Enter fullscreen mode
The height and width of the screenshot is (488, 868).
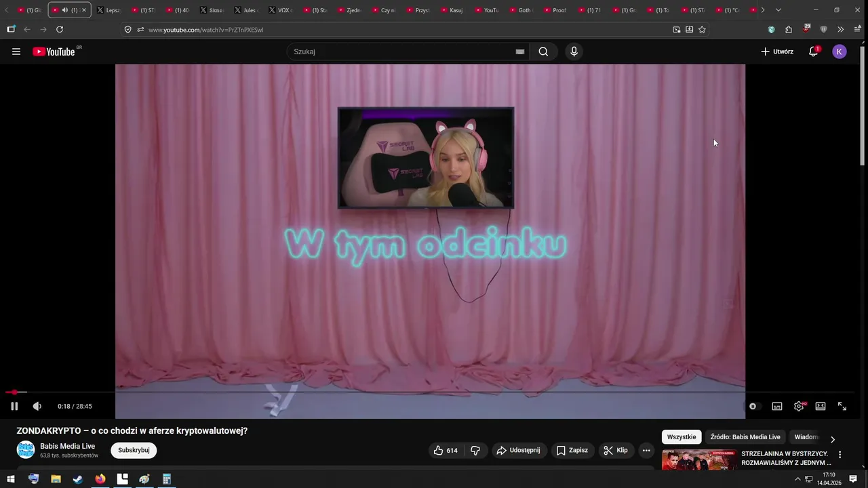click(842, 406)
